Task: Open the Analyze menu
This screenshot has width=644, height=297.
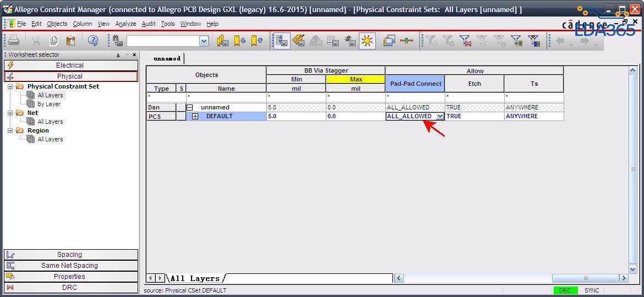Action: click(x=125, y=24)
